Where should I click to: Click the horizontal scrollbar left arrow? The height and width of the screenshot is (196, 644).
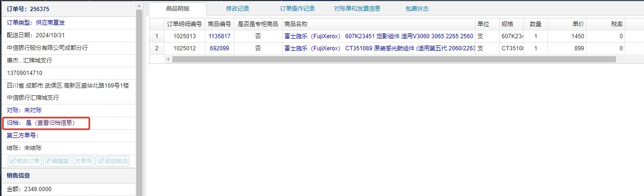tap(168, 59)
